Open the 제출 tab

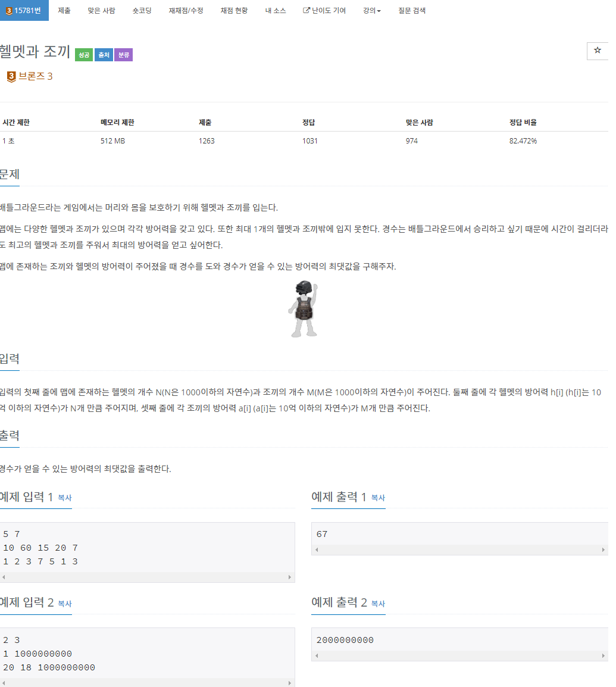click(64, 11)
